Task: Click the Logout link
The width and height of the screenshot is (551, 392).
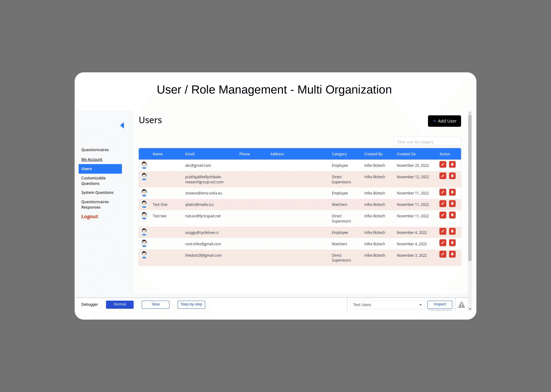Action: click(x=90, y=216)
